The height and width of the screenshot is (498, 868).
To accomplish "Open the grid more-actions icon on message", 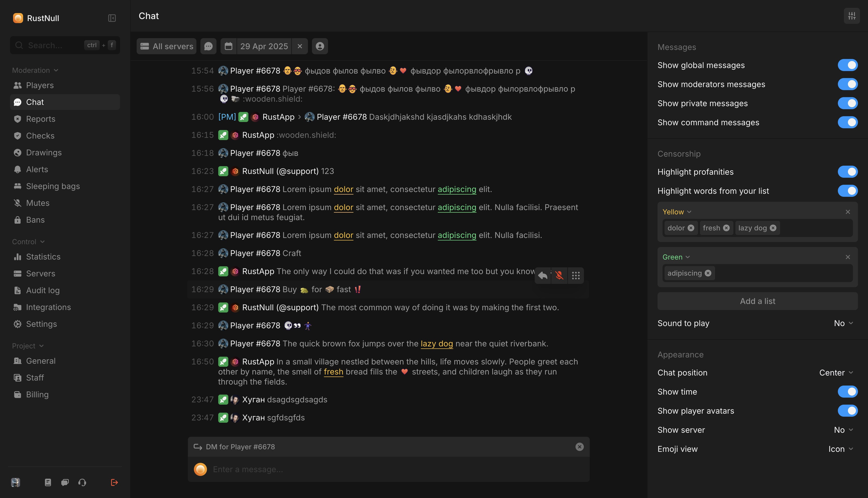I will click(575, 275).
